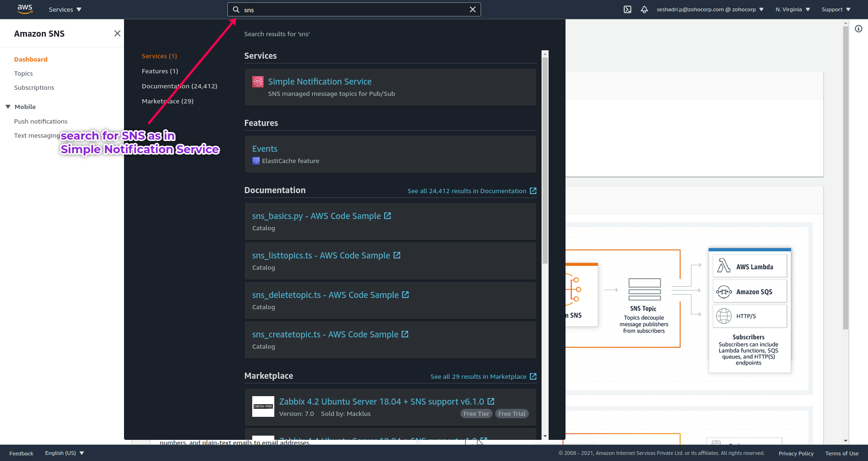Open the Privacy Policy link
This screenshot has width=868, height=461.
796,453
